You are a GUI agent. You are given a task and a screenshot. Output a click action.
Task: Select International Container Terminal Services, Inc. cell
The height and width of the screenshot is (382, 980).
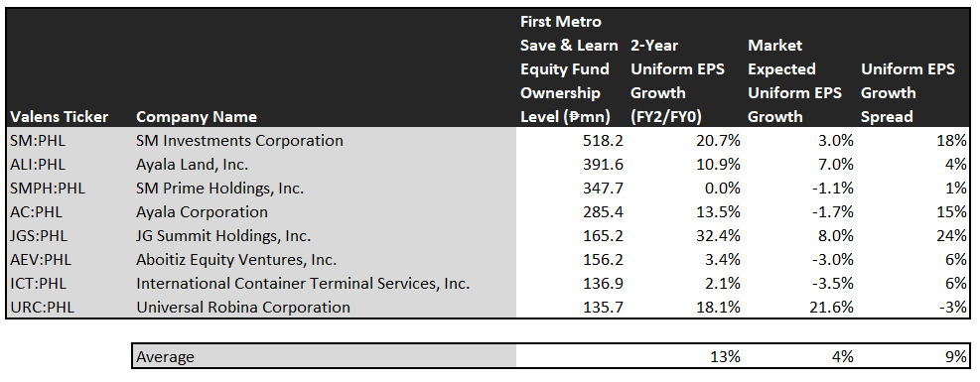tap(303, 284)
